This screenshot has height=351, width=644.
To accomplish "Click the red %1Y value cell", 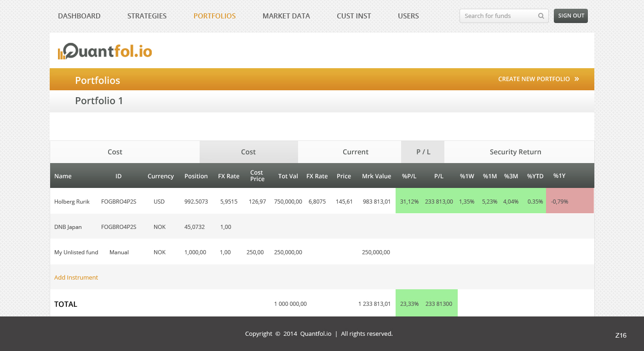I will point(569,201).
